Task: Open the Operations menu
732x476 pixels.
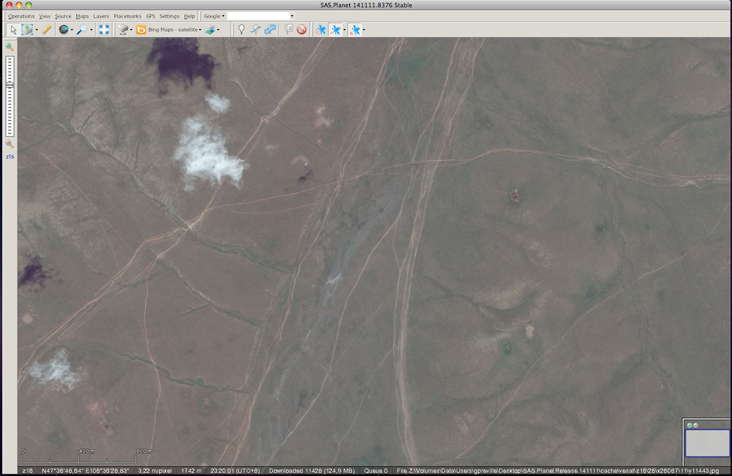Action: (21, 16)
